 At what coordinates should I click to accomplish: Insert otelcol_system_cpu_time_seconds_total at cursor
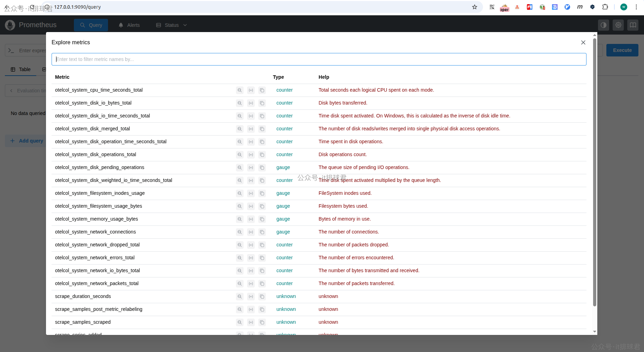tap(251, 90)
